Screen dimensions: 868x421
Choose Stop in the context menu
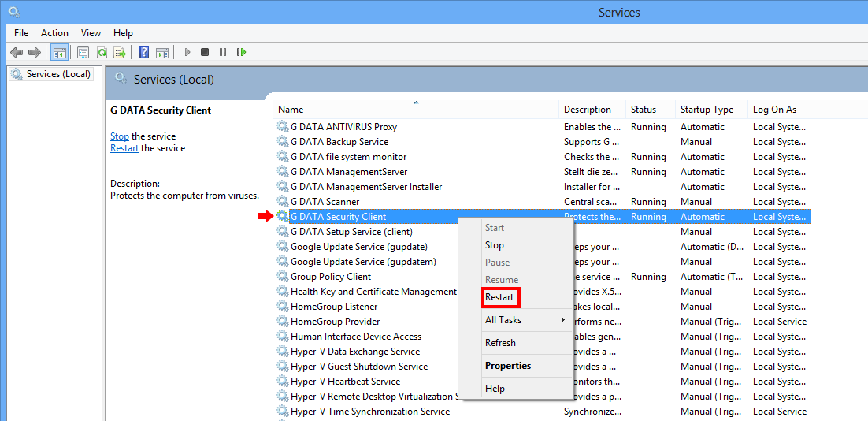click(516, 245)
